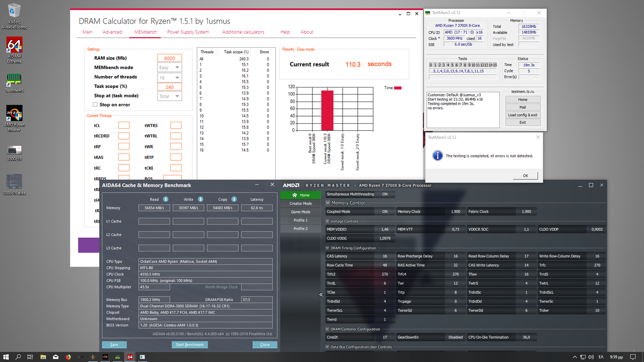Open Task View in the taskbar
Viewport: 644px width, 362px height.
tap(31, 357)
